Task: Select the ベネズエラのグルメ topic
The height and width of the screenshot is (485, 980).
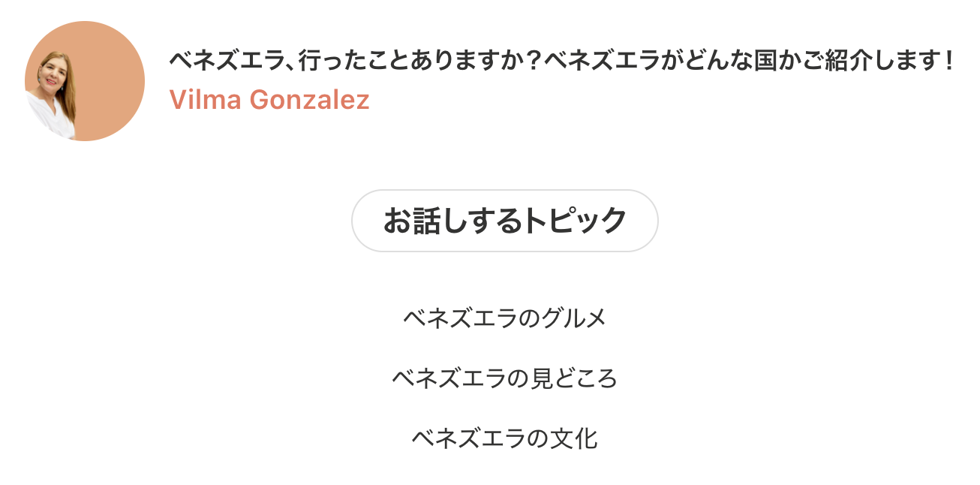Action: [x=504, y=318]
